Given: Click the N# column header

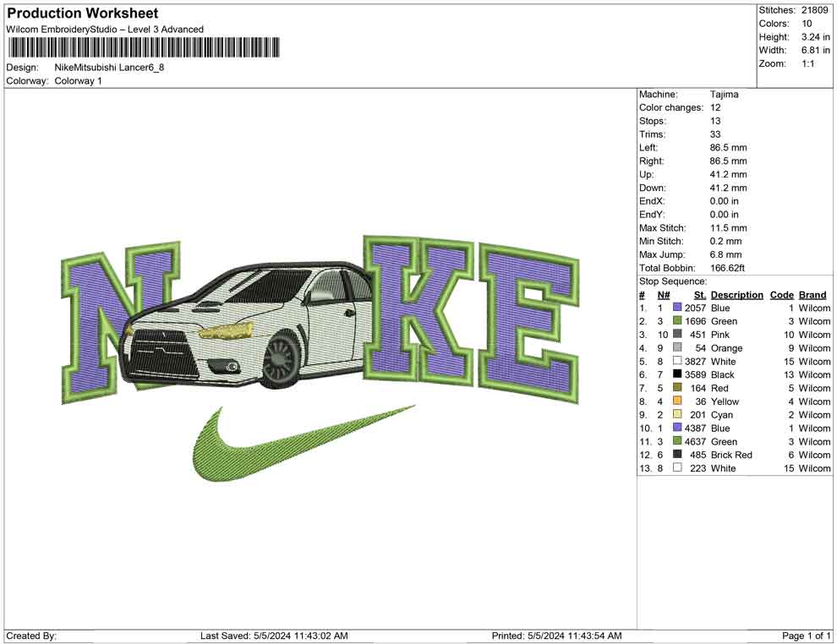Looking at the screenshot, I should 664,295.
